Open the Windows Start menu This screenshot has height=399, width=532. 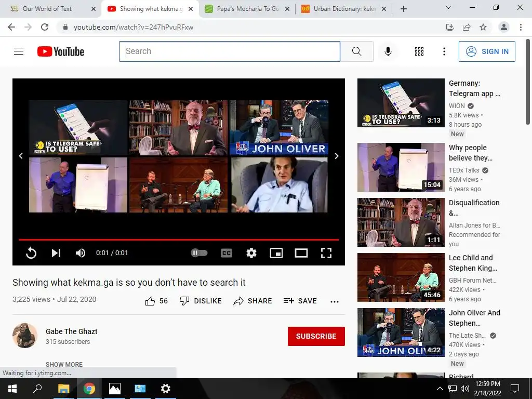click(12, 389)
